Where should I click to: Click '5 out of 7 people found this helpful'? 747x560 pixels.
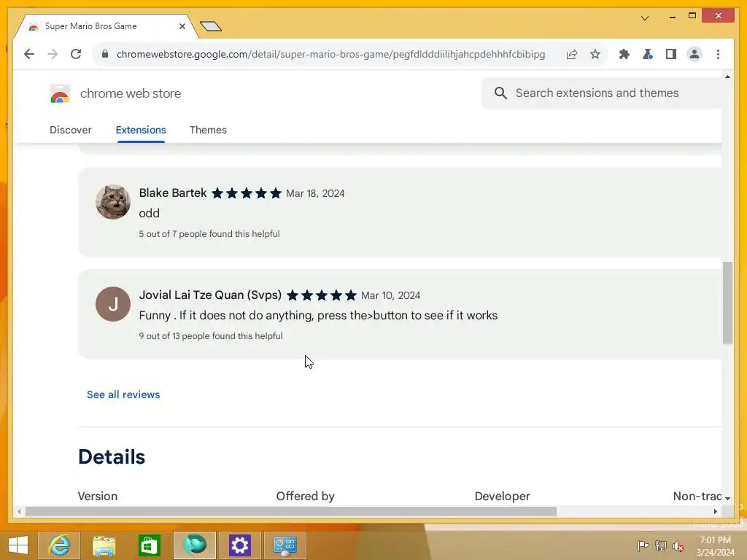tap(209, 234)
